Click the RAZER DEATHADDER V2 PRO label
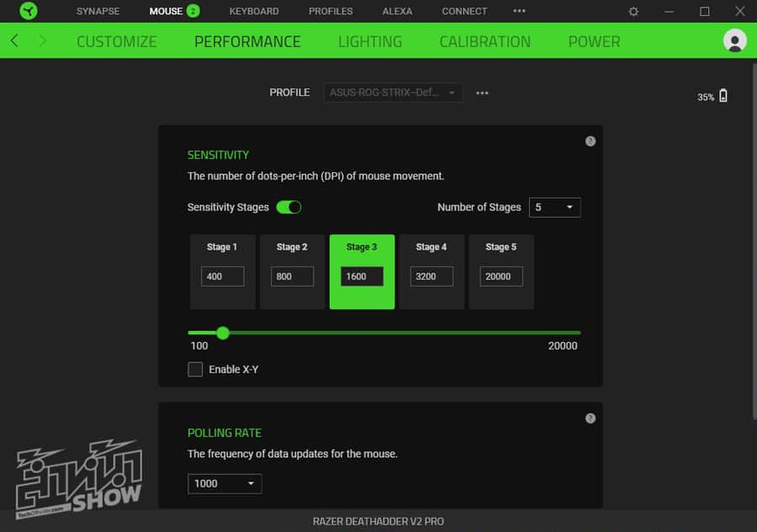This screenshot has width=757, height=532. pyautogui.click(x=378, y=521)
